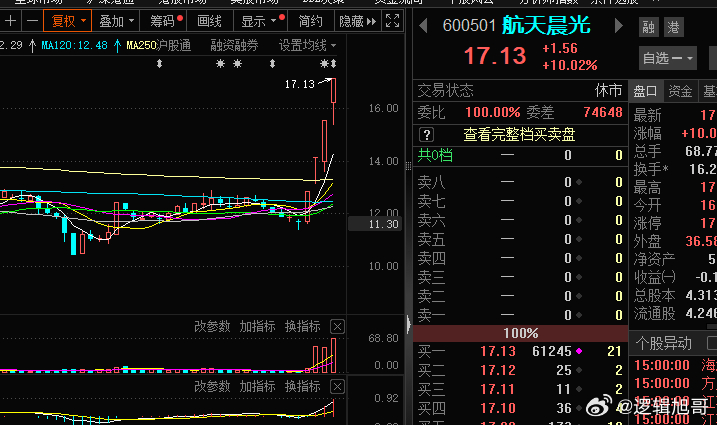Go to next stock with right arrow

(x=619, y=26)
